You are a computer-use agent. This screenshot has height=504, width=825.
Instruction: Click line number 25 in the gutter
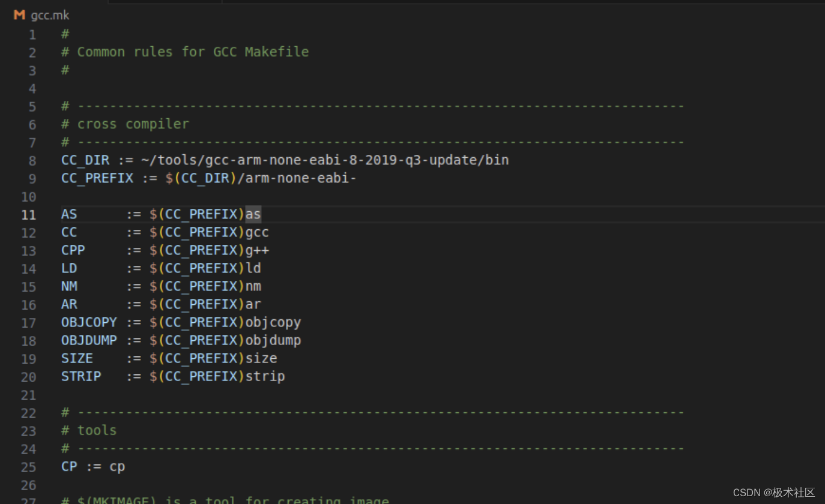[28, 467]
